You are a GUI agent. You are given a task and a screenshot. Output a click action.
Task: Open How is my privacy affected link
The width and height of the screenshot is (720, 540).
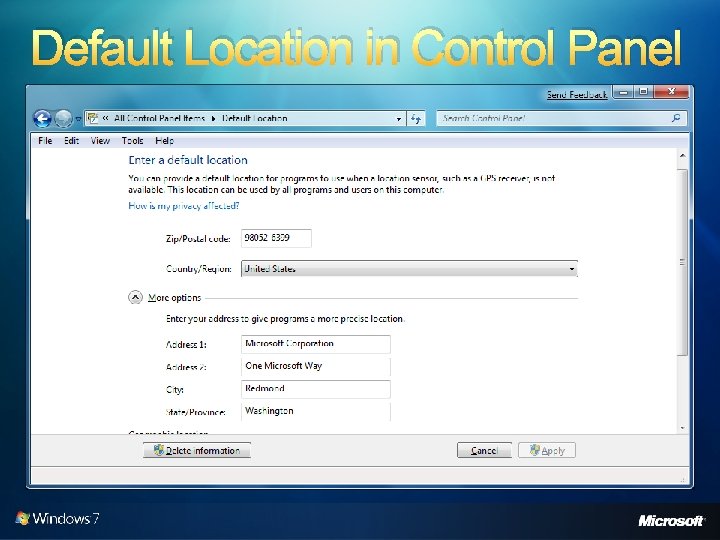pyautogui.click(x=184, y=206)
